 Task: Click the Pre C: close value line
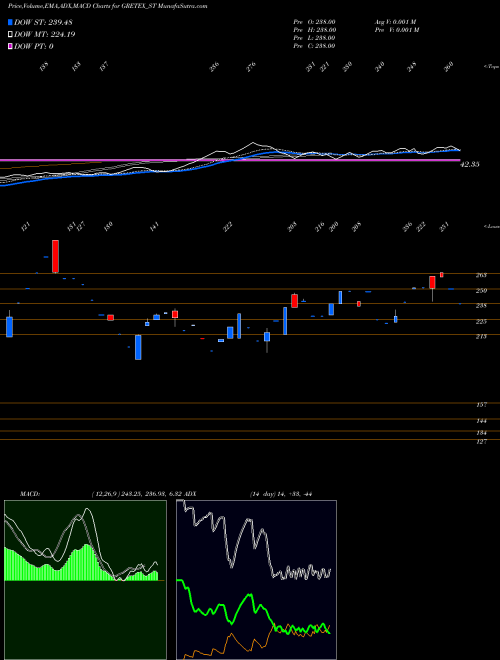(x=314, y=46)
